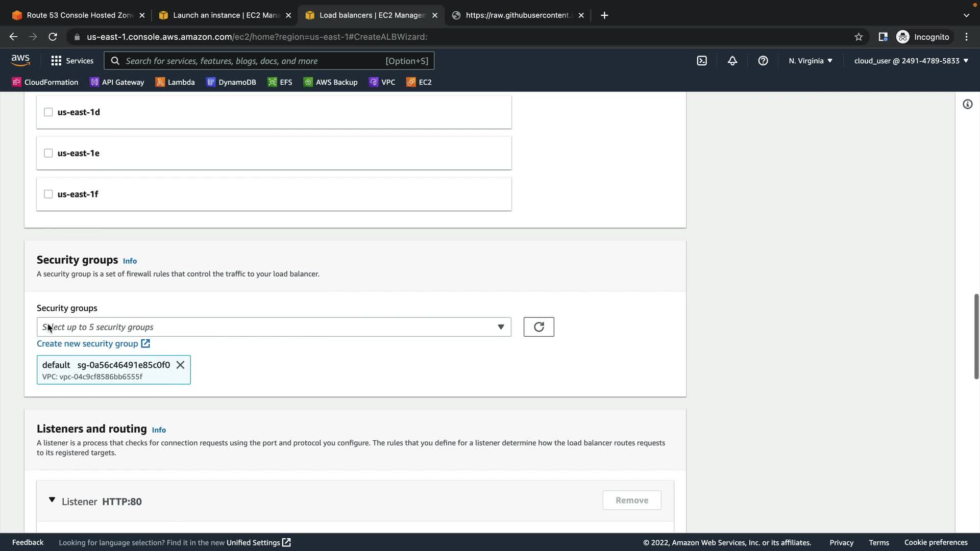
Task: Switch to Launch an instance tab
Action: 225,15
